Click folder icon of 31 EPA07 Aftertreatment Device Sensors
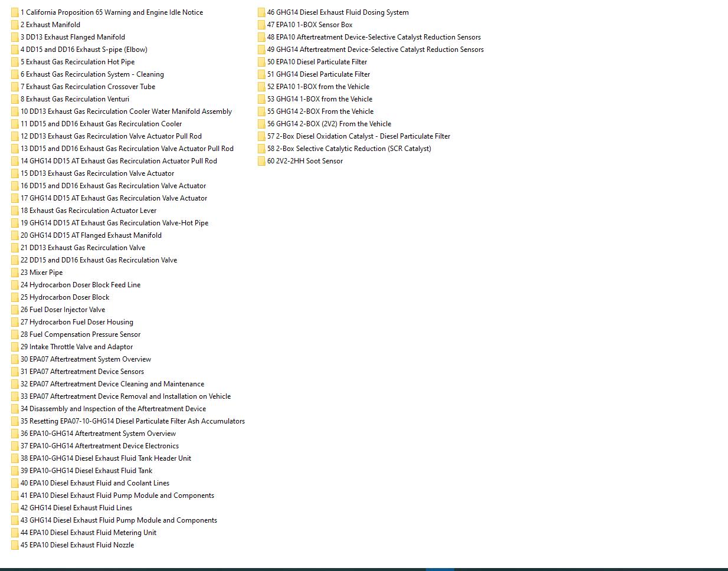728x571 pixels. point(15,372)
